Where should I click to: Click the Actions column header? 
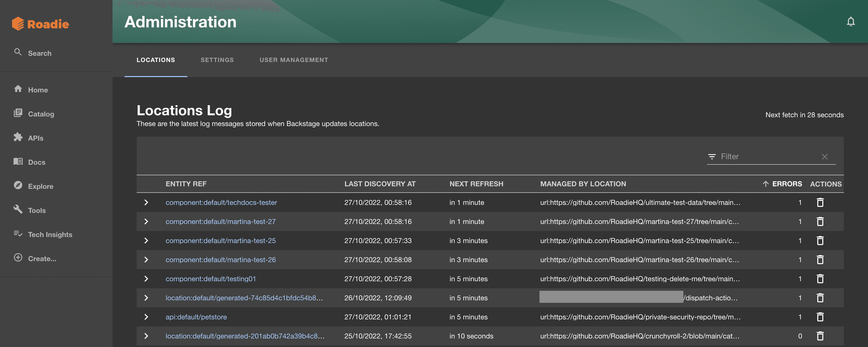pos(826,184)
